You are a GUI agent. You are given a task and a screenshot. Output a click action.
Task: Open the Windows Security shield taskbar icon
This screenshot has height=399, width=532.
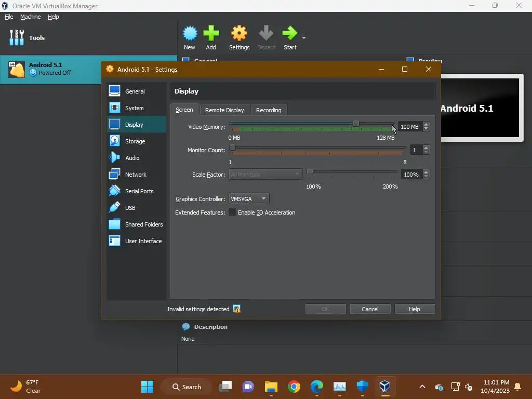[362, 387]
